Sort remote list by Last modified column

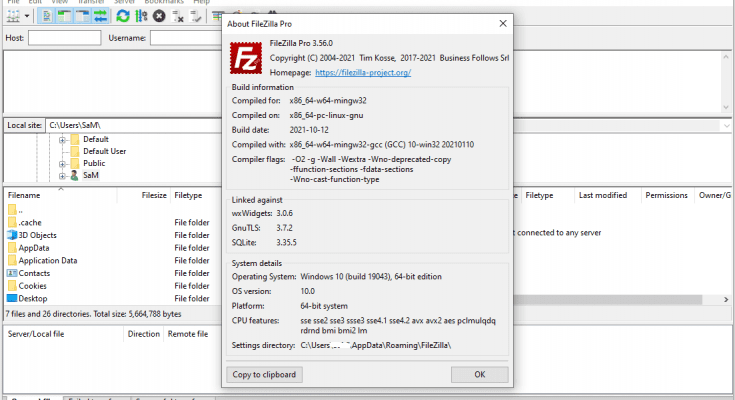(603, 196)
